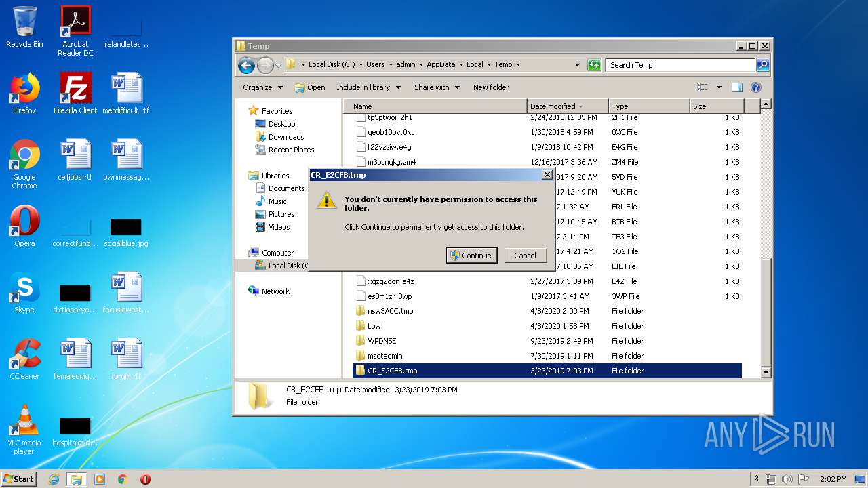Screen dimensions: 868x488
Task: Open Firefox desktop shortcut
Action: [24, 94]
